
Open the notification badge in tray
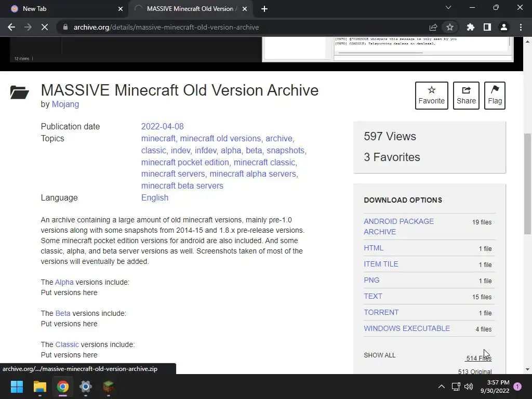pos(517,387)
